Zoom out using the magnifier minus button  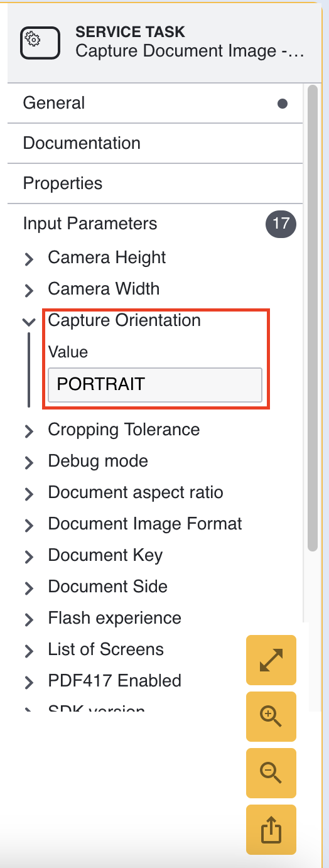(271, 773)
